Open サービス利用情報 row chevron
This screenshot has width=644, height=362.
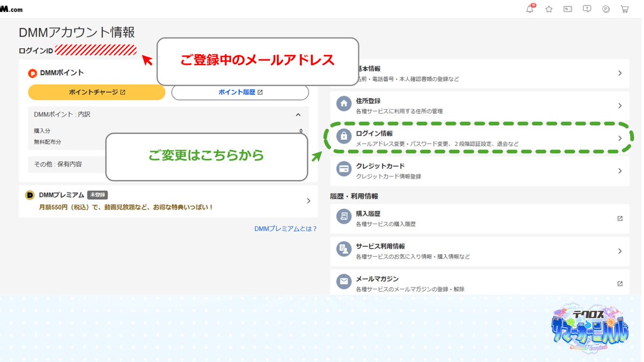point(620,251)
